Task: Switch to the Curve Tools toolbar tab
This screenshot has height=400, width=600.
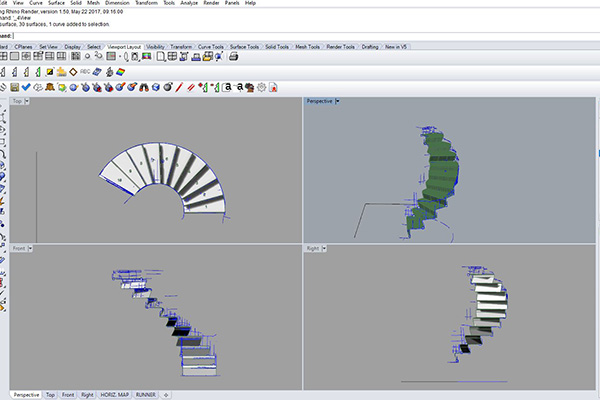Action: (211, 46)
